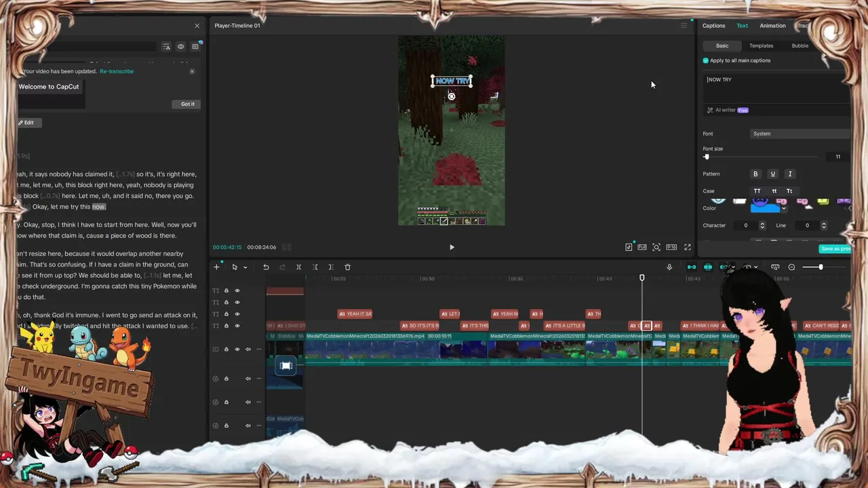Switch to the Animation tab
Screen dimensions: 868x488
(x=772, y=26)
